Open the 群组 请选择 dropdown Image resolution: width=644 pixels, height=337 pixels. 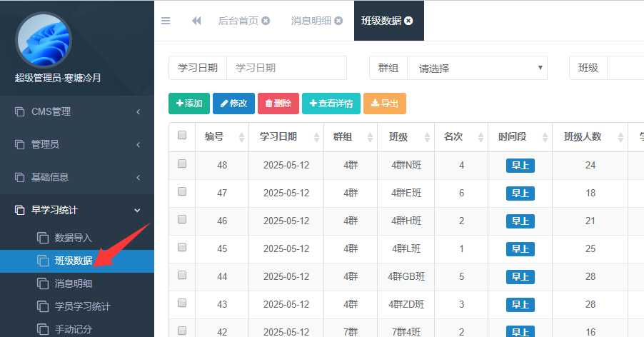pyautogui.click(x=476, y=69)
